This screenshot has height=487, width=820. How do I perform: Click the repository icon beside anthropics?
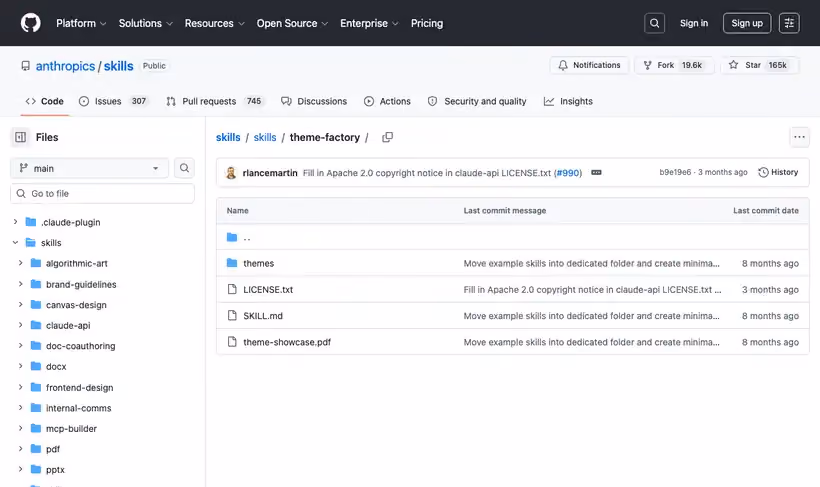coord(26,66)
